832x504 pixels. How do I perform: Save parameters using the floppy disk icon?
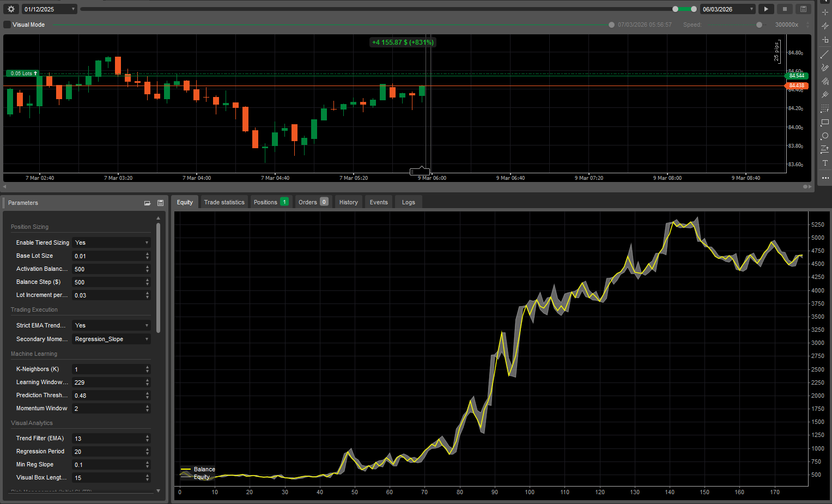click(x=160, y=203)
